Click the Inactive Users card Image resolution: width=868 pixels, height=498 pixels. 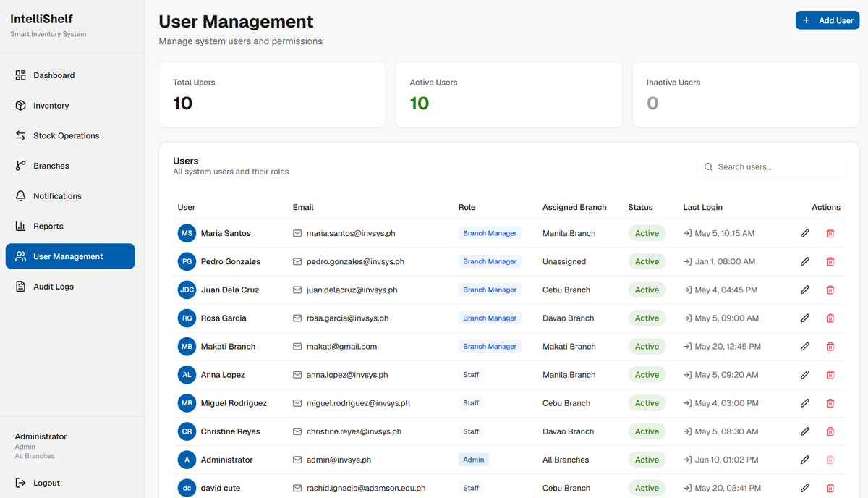point(746,95)
